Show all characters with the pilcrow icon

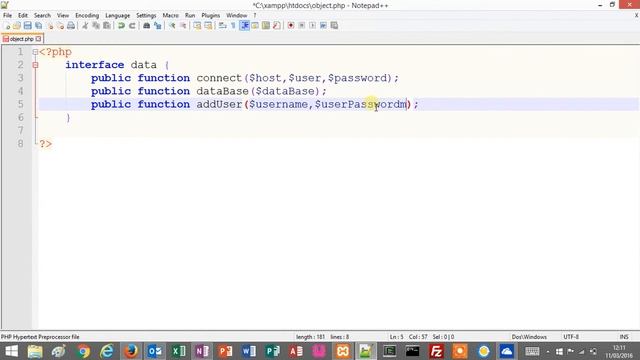coord(233,26)
